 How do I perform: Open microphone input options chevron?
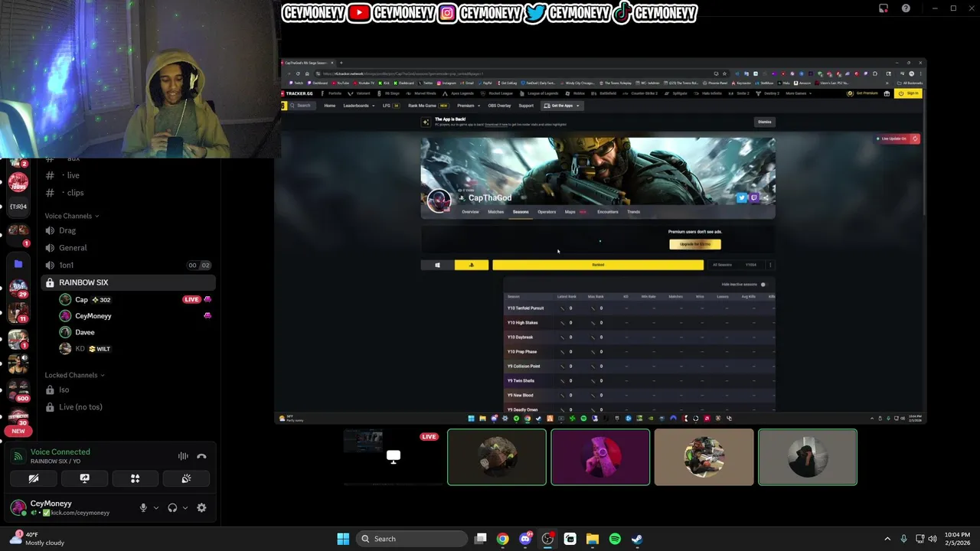tap(156, 507)
